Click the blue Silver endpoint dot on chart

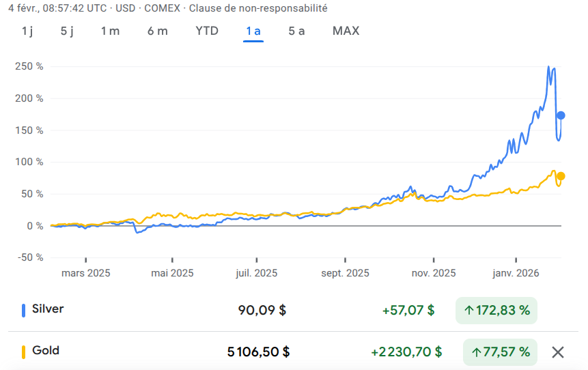click(x=561, y=115)
